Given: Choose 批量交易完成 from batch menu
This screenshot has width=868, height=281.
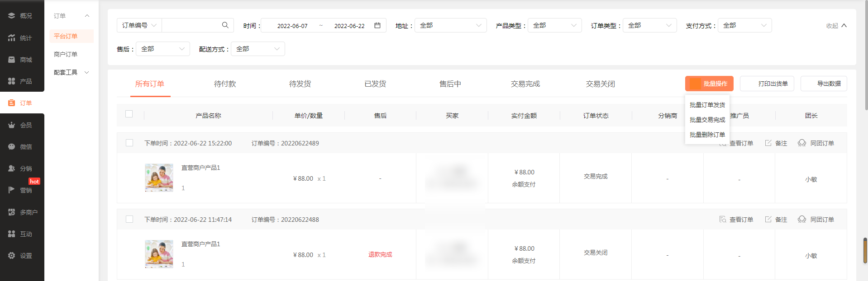Looking at the screenshot, I should [x=707, y=120].
